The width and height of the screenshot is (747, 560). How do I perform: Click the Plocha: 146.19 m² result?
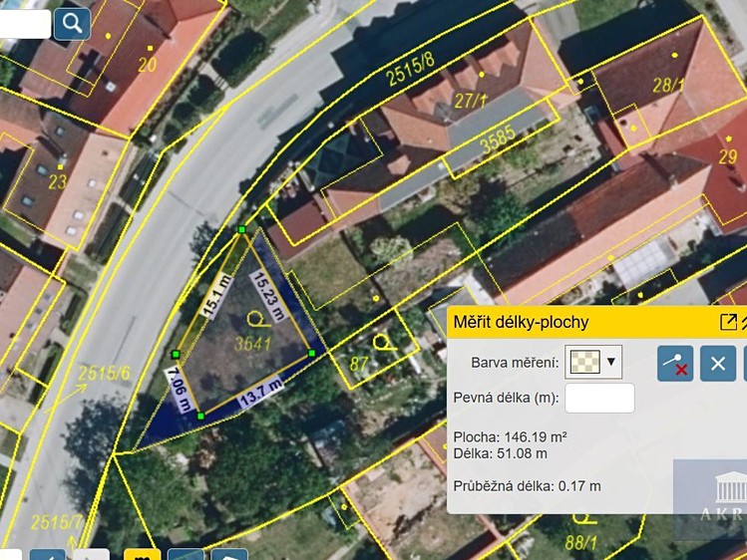pyautogui.click(x=510, y=436)
